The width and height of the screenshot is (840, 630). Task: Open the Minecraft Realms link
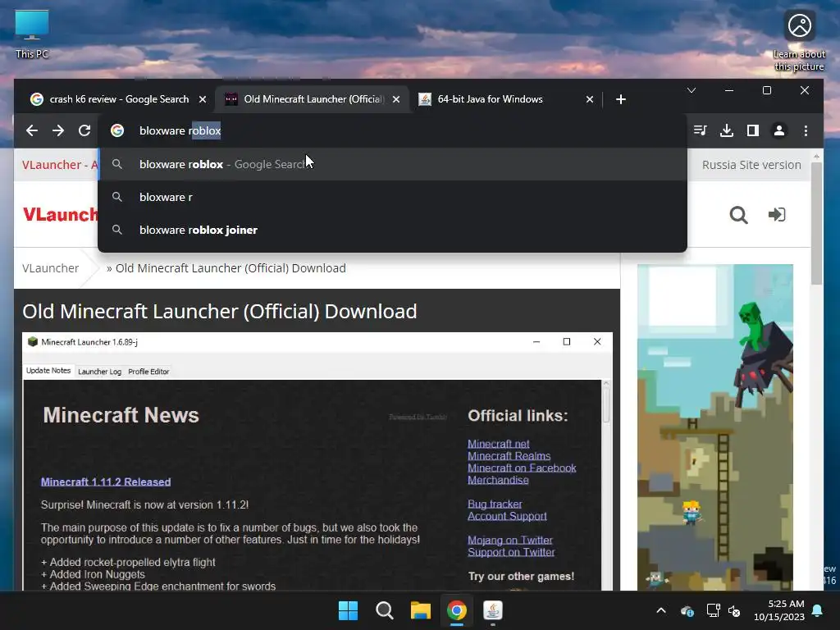coord(509,456)
